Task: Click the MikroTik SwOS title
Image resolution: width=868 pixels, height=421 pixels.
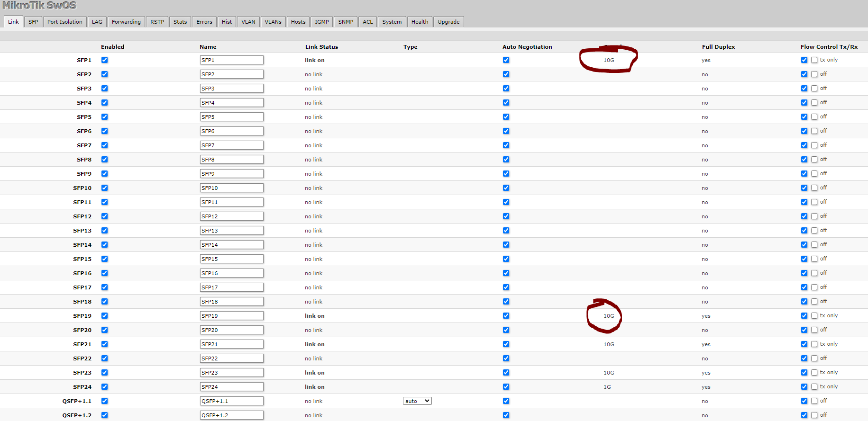Action: pyautogui.click(x=39, y=5)
